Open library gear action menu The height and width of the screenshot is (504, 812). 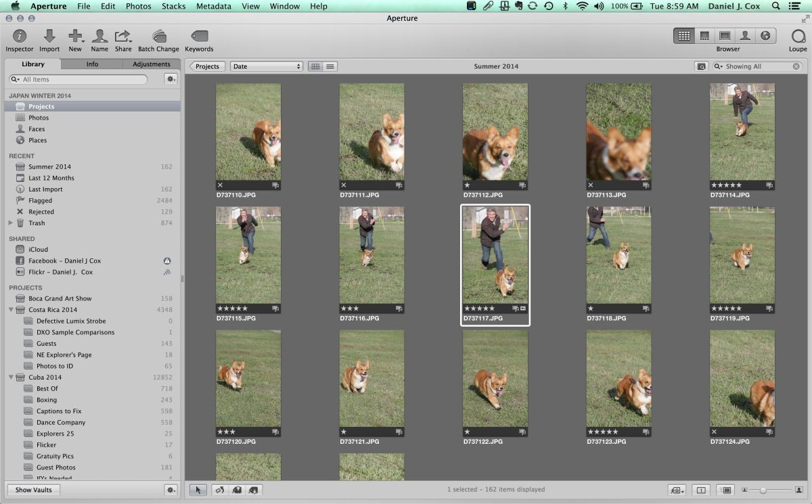point(171,79)
